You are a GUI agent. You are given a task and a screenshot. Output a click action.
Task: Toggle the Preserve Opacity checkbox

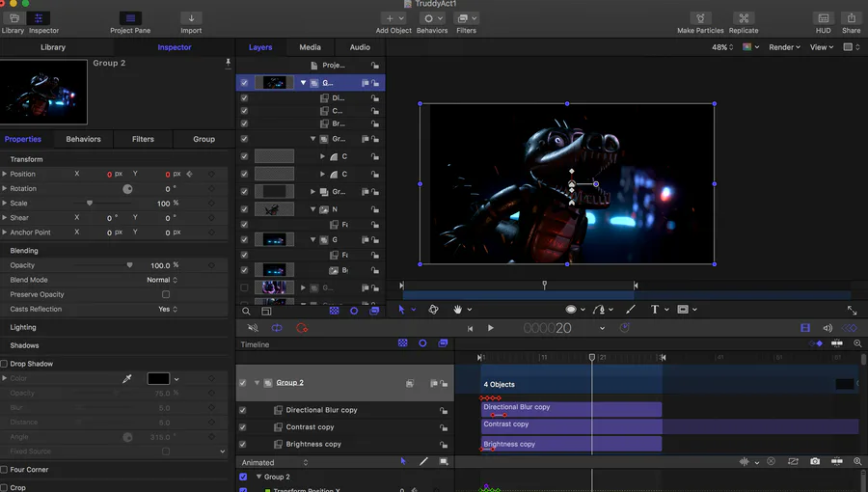click(166, 294)
